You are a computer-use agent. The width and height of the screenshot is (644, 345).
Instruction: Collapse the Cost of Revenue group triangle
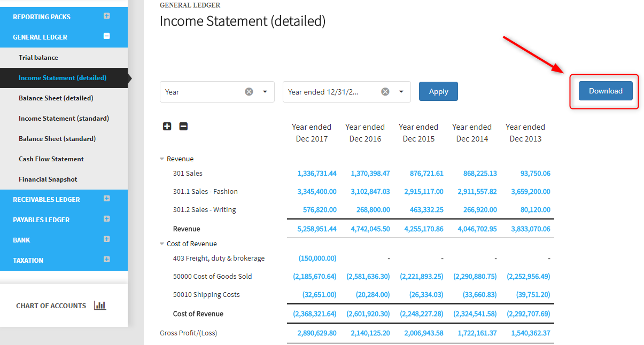pyautogui.click(x=162, y=244)
